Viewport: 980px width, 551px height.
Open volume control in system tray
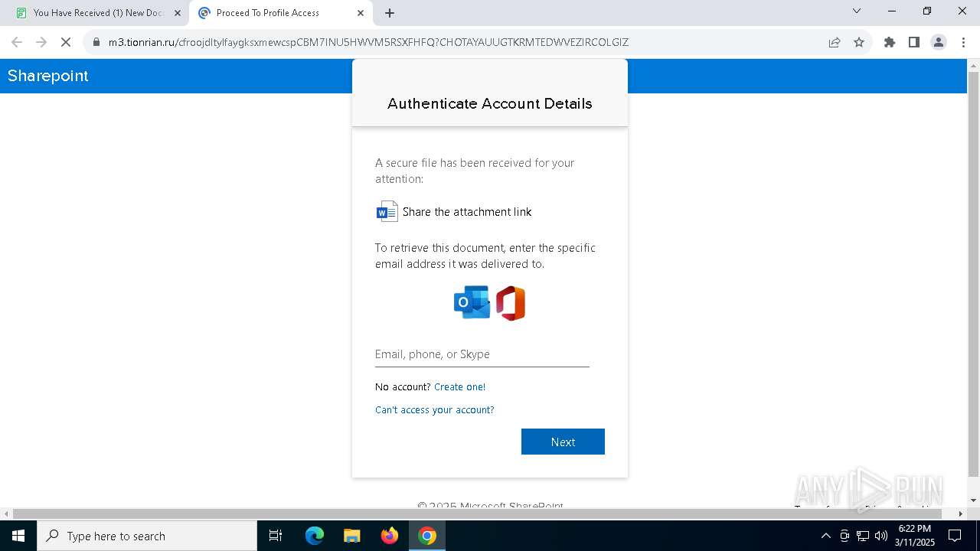[x=881, y=536]
